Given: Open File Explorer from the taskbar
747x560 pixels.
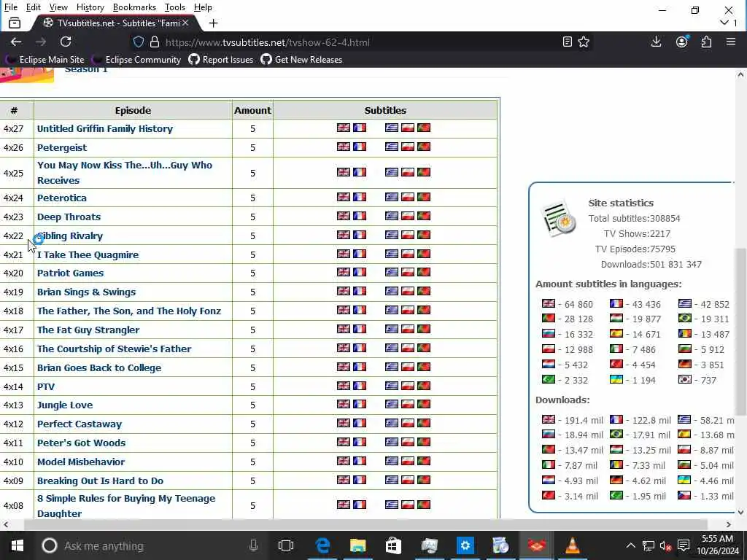Looking at the screenshot, I should click(x=357, y=545).
